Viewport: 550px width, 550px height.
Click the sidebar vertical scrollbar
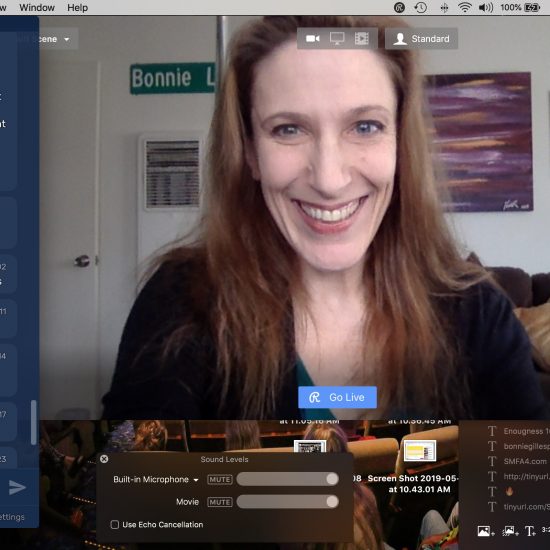click(34, 423)
